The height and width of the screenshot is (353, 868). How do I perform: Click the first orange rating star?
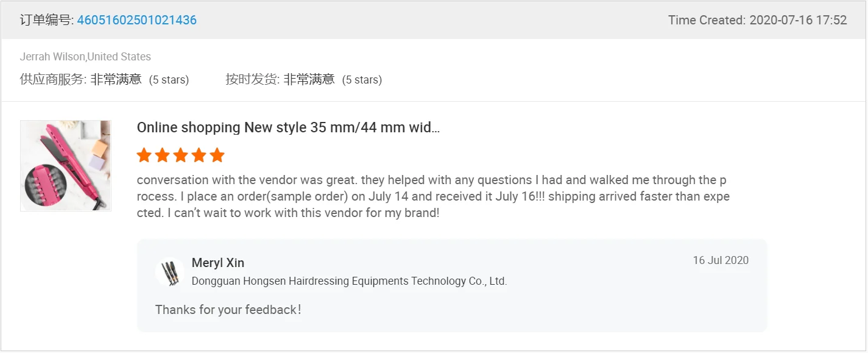tap(144, 155)
